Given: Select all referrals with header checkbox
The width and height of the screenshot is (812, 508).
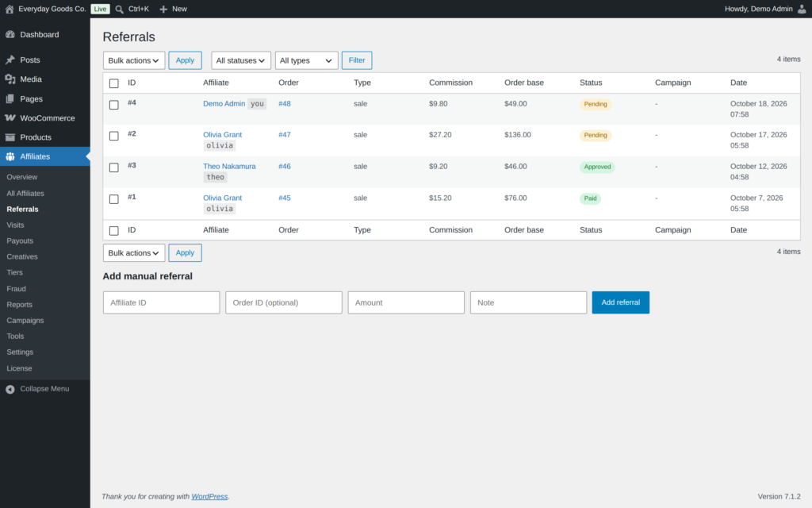Looking at the screenshot, I should point(114,83).
